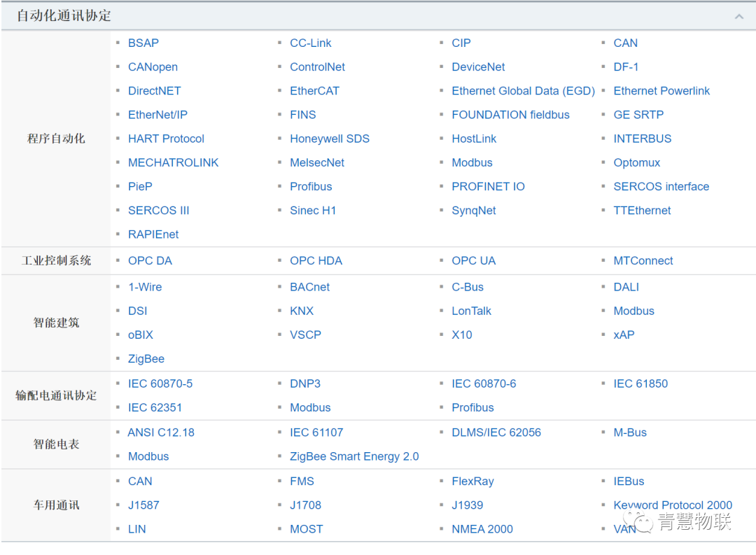
Task: Open the J1939 link
Action: [467, 505]
